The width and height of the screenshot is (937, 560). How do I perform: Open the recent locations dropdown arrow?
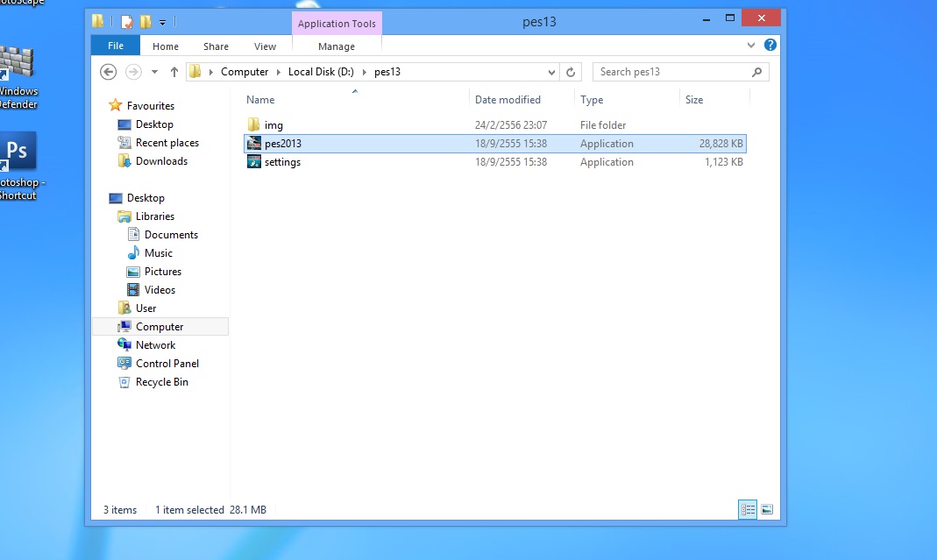coord(154,72)
